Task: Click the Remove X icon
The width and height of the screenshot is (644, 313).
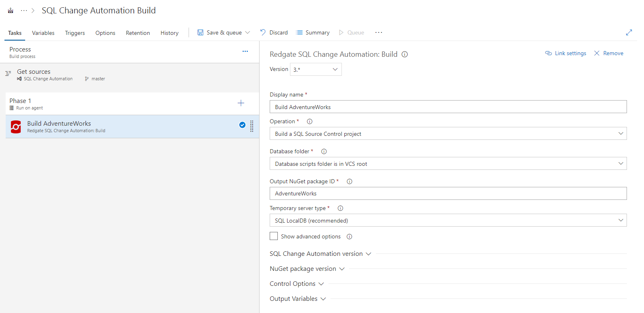Action: click(597, 53)
